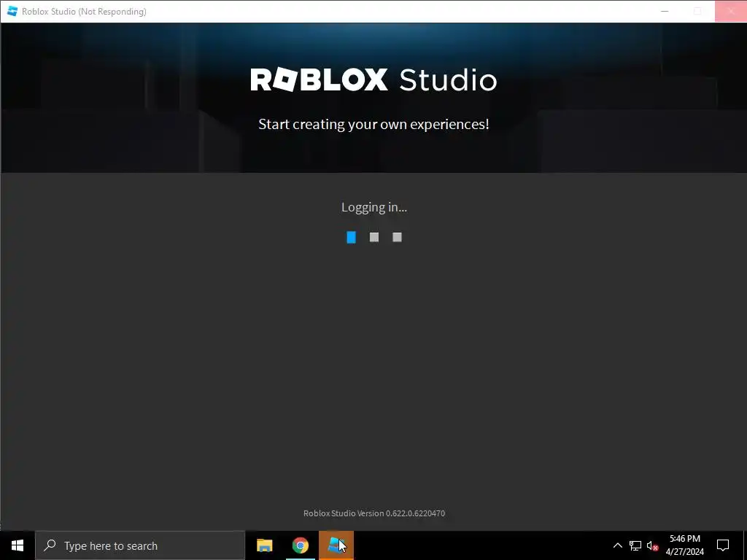Open File Explorer from the taskbar

coord(264,545)
